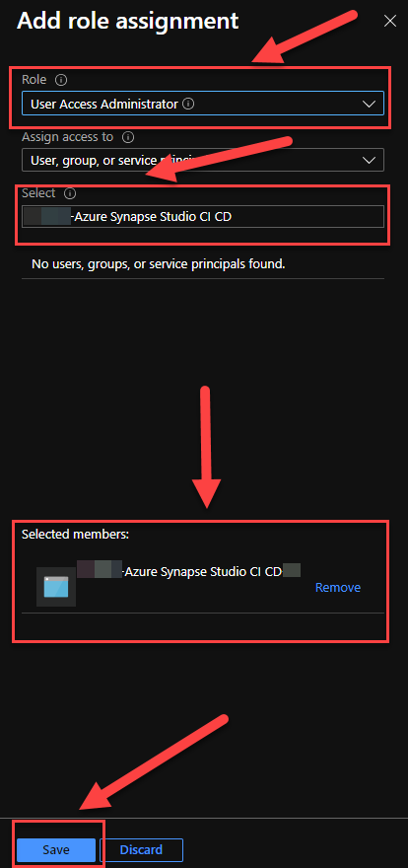Open User, group, or service principal combo box
Screen dimensions: 408x868
tap(203, 160)
